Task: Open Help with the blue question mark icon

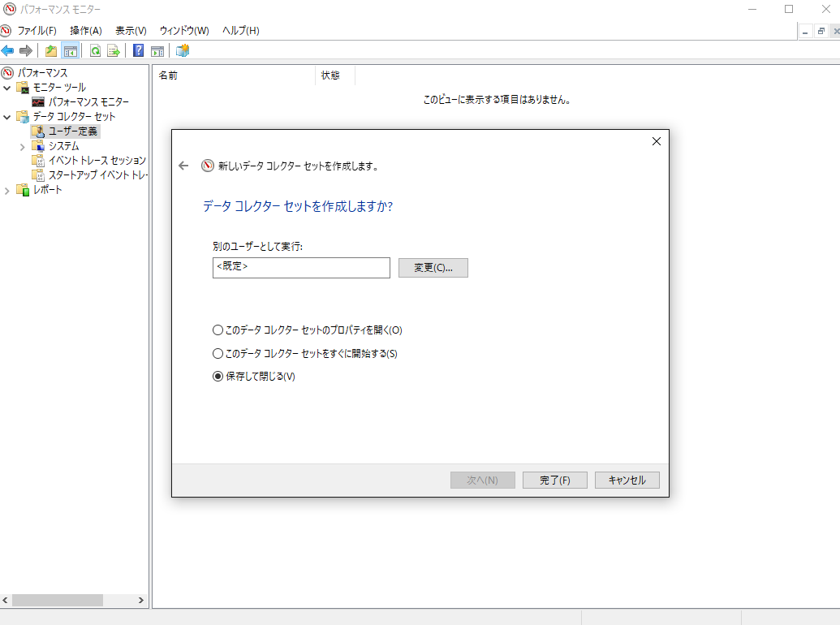Action: 138,50
